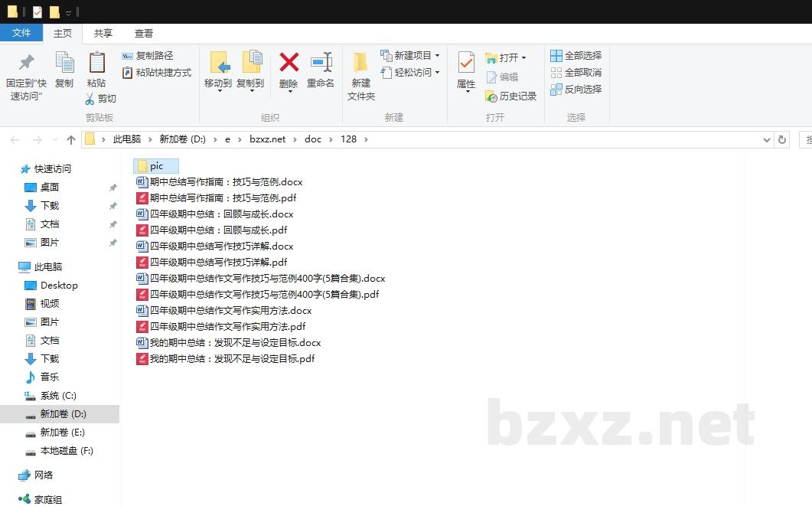Image resolution: width=812 pixels, height=506 pixels.
Task: Open the New Item (新建项目) dropdown
Action: pos(412,56)
